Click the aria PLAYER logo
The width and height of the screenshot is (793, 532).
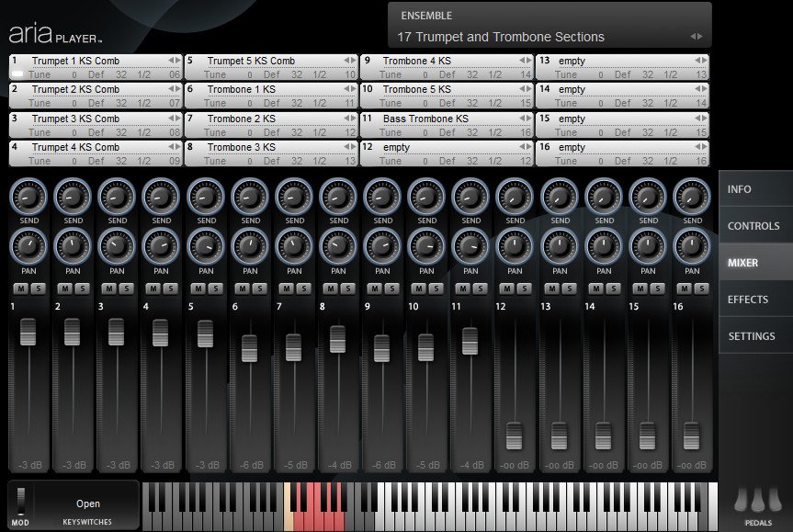(56, 34)
